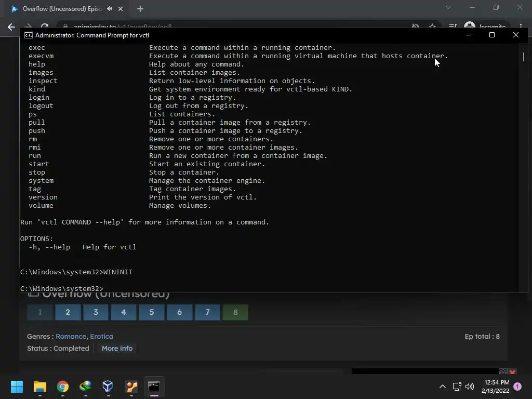532x399 pixels.
Task: Open Google Chrome from taskbar
Action: click(x=63, y=387)
